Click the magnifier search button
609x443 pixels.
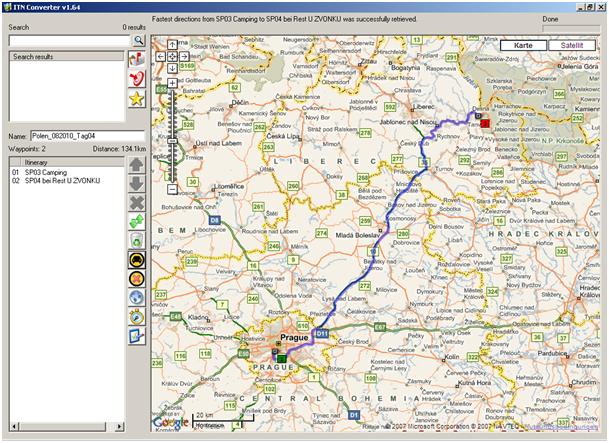point(139,40)
